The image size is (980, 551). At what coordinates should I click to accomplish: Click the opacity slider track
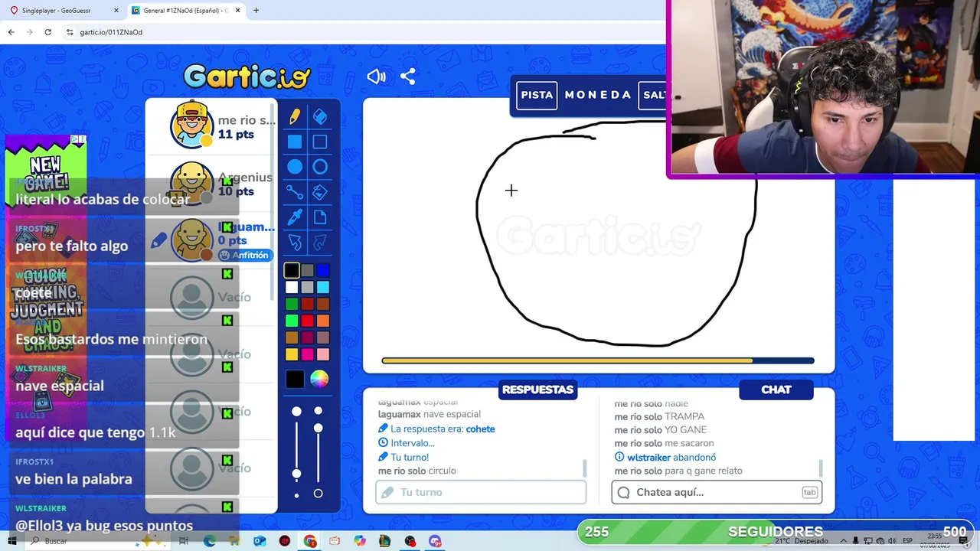318,453
